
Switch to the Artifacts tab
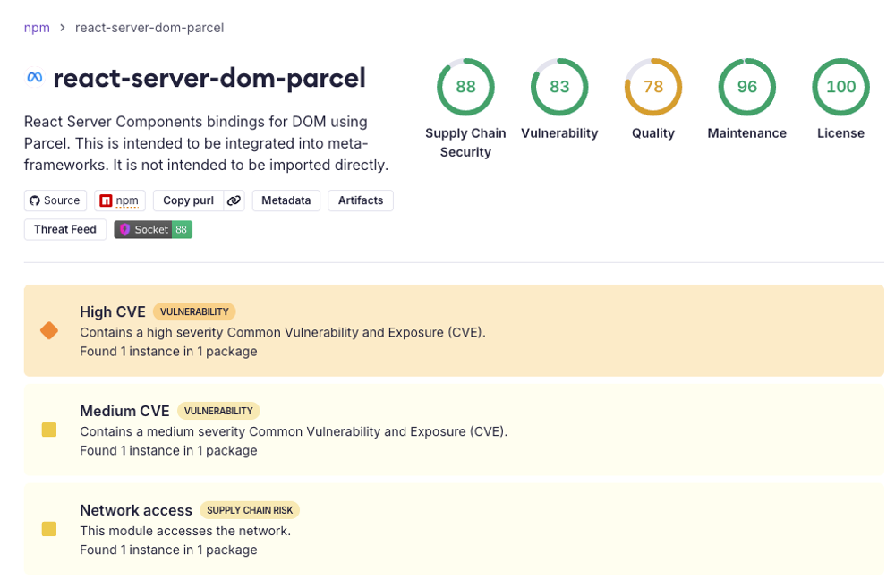tap(360, 200)
